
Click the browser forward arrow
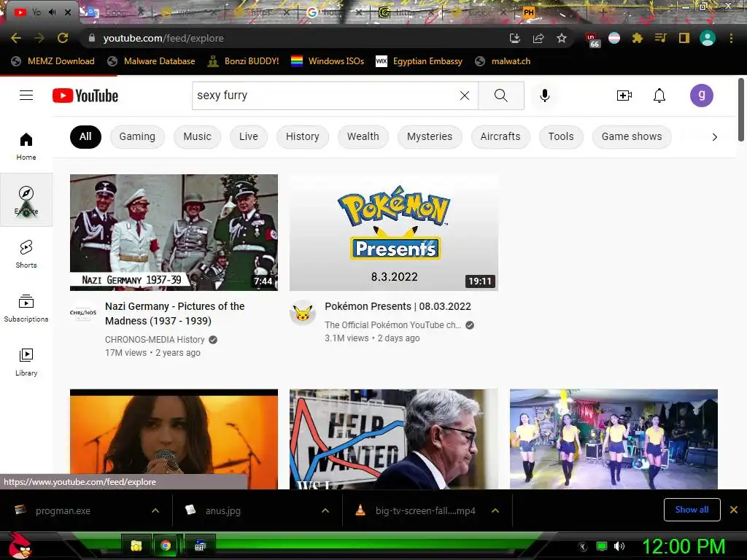39,38
